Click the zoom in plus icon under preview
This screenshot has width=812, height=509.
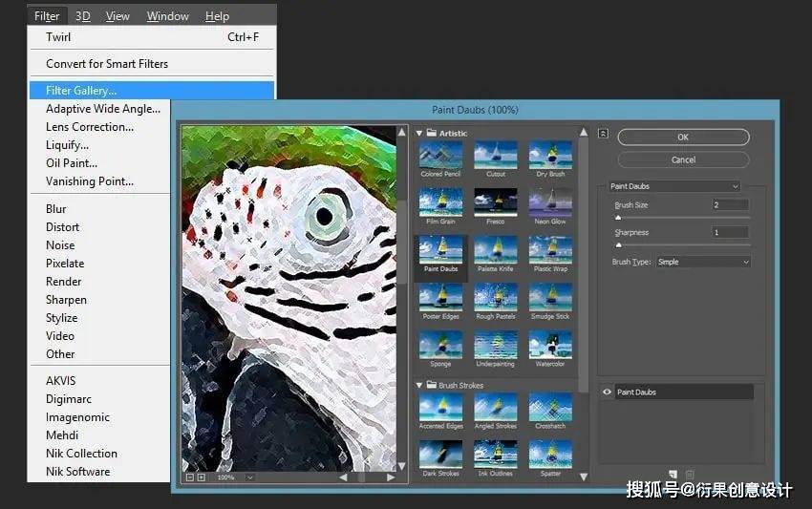click(x=201, y=477)
